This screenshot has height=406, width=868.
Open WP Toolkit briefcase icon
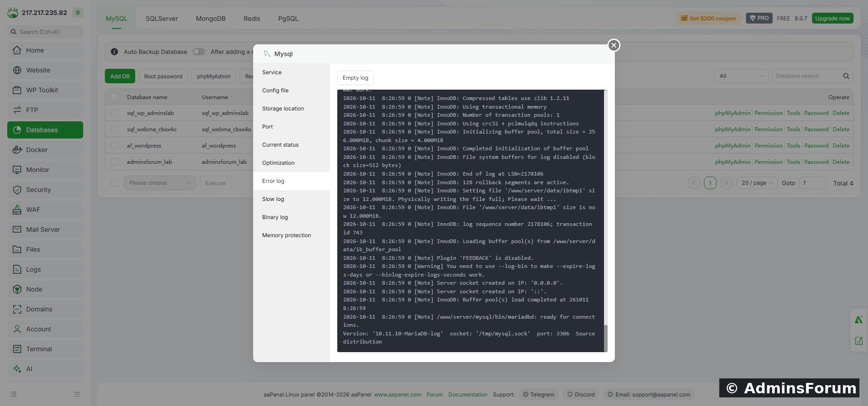[17, 90]
